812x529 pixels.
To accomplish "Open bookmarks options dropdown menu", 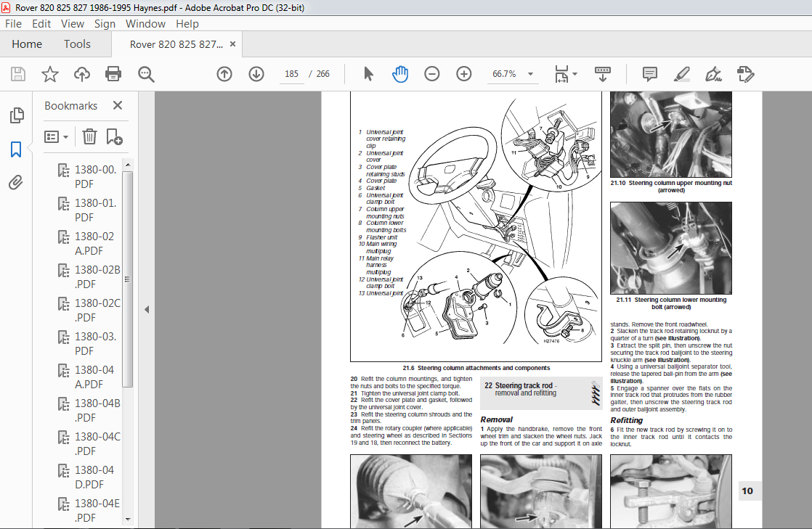I will (56, 136).
